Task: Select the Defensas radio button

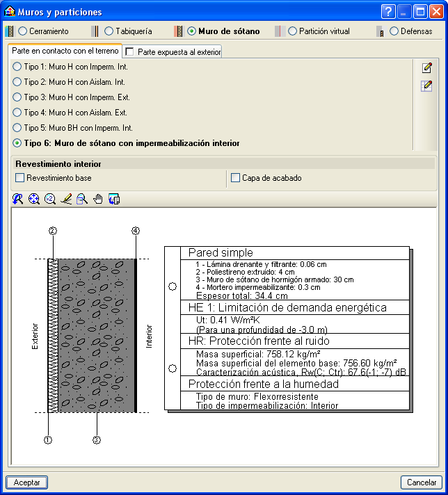Action: tap(394, 31)
